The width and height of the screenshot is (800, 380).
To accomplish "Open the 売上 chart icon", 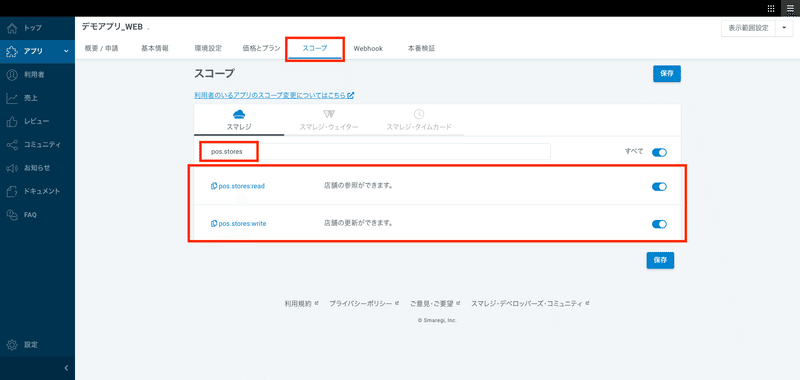I will pyautogui.click(x=13, y=98).
